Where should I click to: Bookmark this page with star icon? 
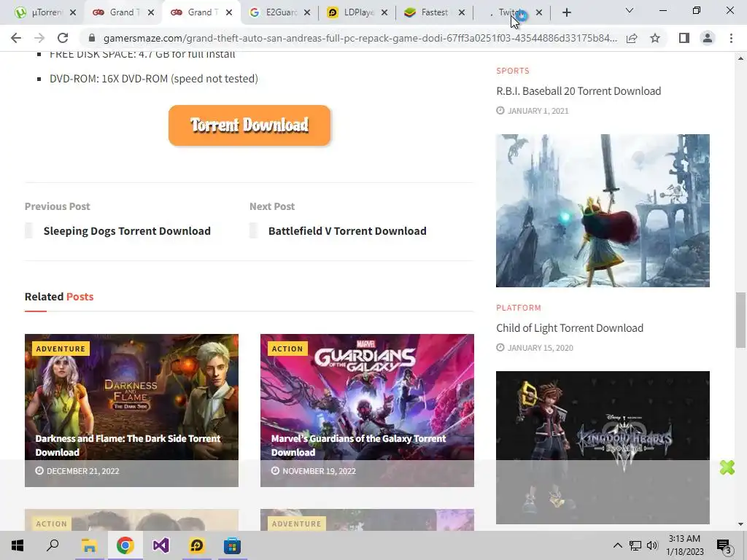click(655, 38)
